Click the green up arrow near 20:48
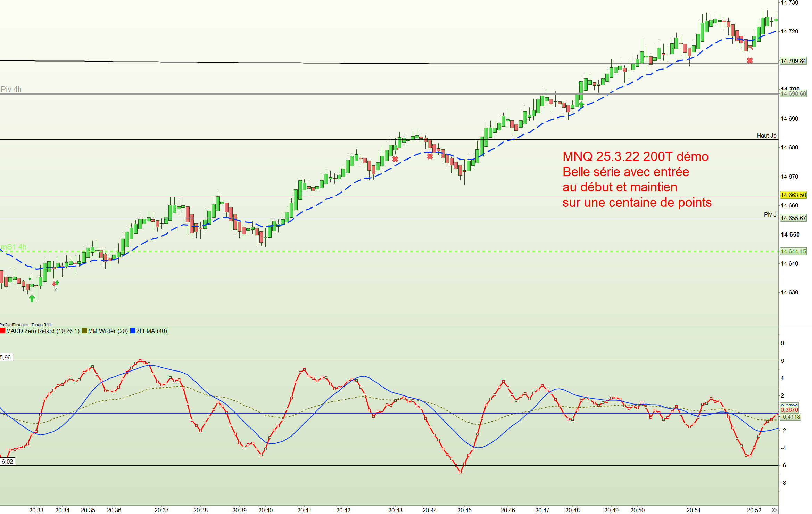This screenshot has width=812, height=514. [581, 105]
